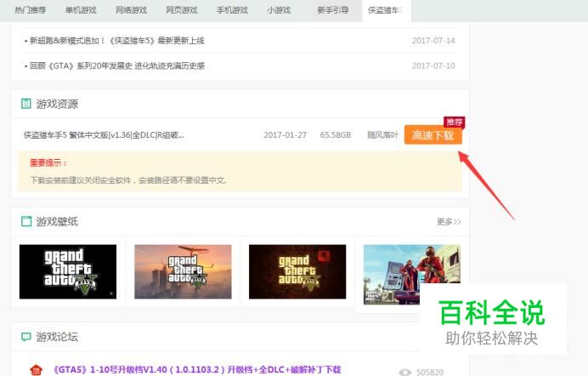588x376 pixels.
Task: Open the sunset airplane GTA wallpaper
Action: click(x=183, y=271)
